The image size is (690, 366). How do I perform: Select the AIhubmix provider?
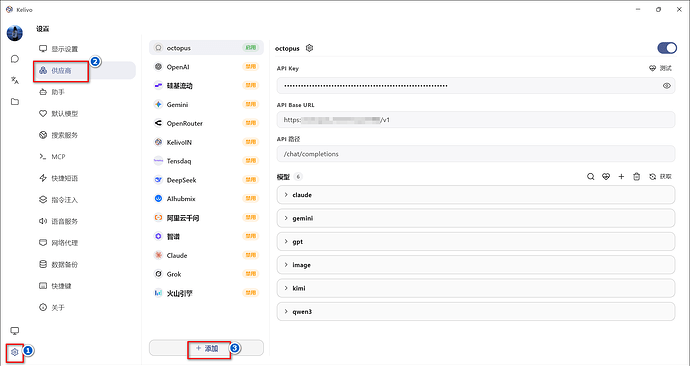[x=206, y=199]
